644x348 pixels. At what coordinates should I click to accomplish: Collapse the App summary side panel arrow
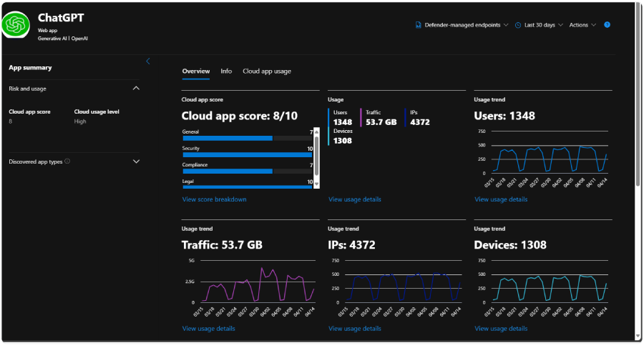[x=148, y=61]
